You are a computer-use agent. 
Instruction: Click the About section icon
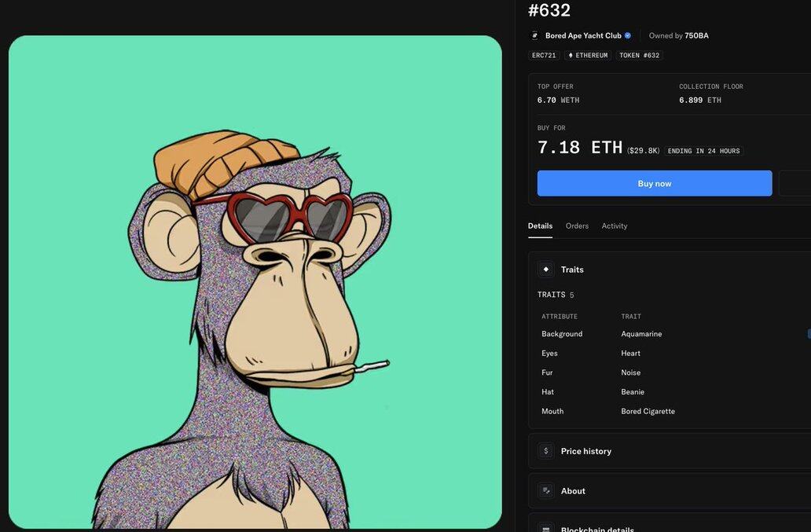coord(545,491)
